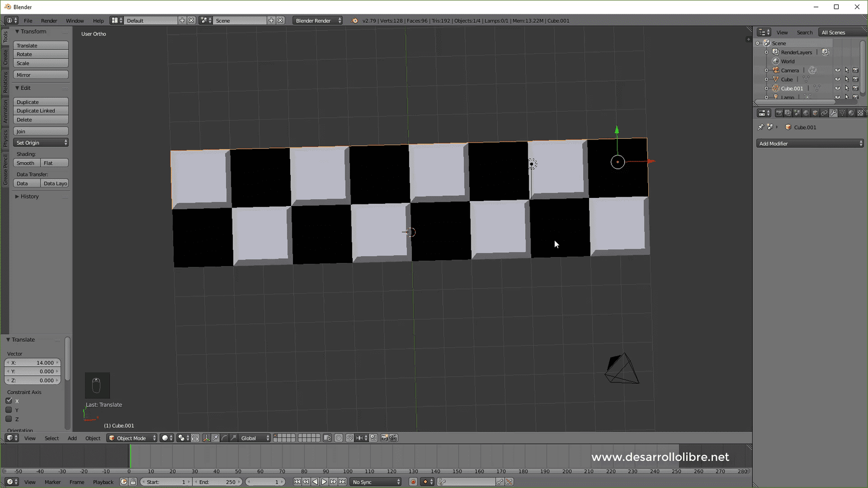Screen dimensions: 868x488
Task: Click the OpenGL render animation clapper icon
Action: tap(393, 438)
